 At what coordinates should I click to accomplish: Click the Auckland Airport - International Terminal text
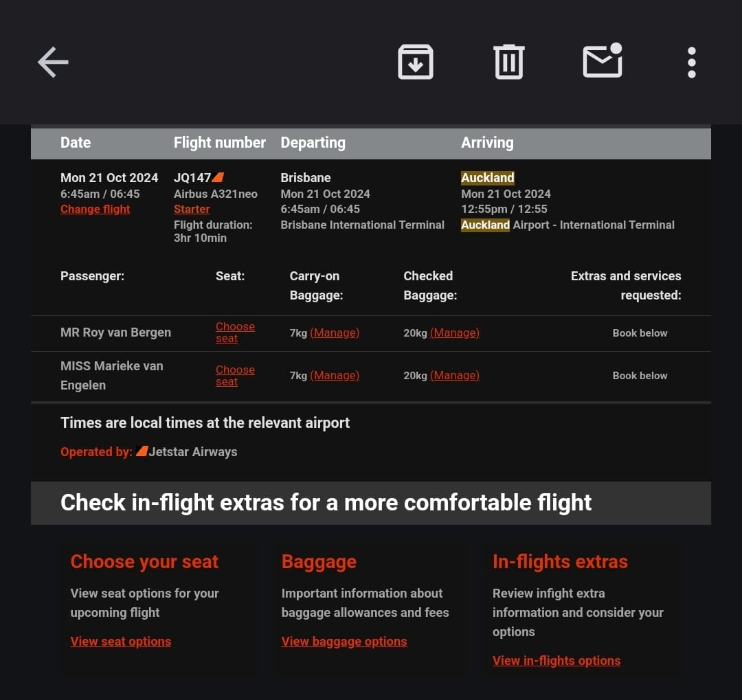(x=568, y=225)
